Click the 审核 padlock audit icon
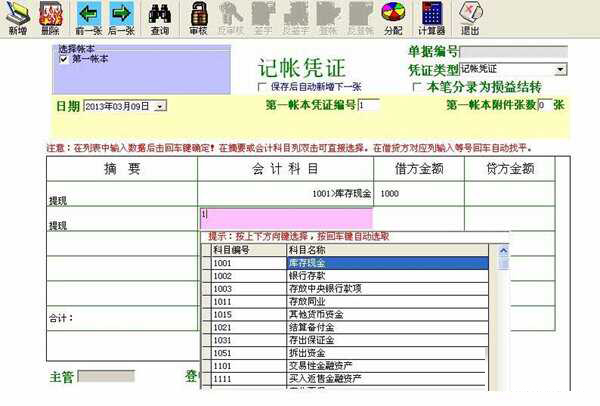Viewport: 600px width, 406px height. tap(199, 18)
